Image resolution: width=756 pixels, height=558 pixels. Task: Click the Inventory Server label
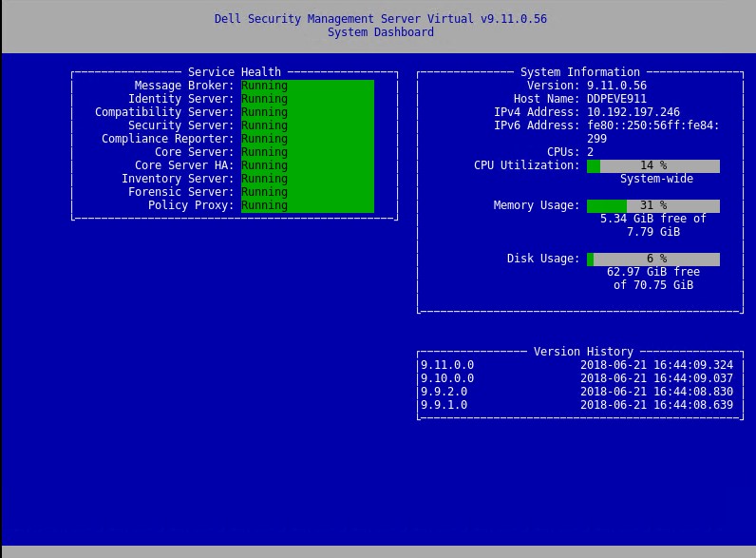click(x=178, y=179)
